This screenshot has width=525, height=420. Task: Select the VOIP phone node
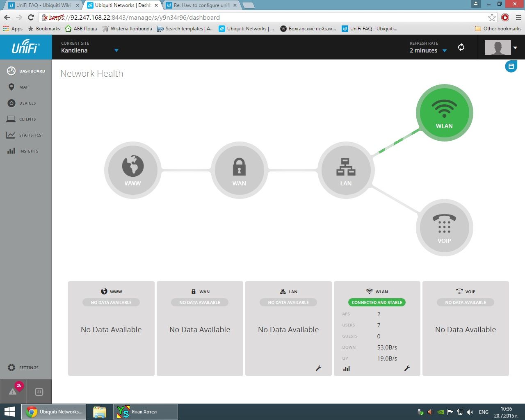tap(444, 227)
